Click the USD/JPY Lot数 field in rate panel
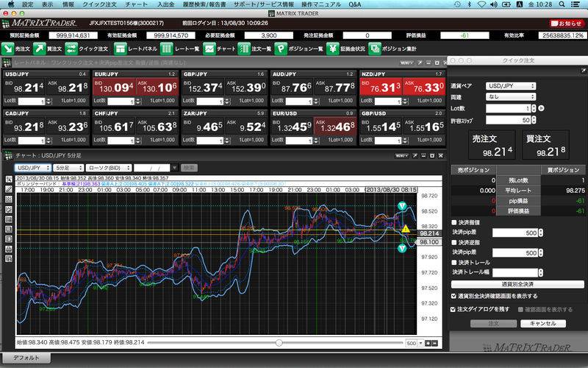This screenshot has height=368, width=588. coord(32,102)
